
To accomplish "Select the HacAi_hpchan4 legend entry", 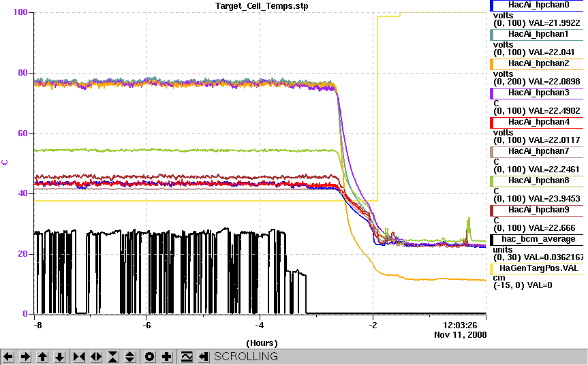I will [537, 122].
